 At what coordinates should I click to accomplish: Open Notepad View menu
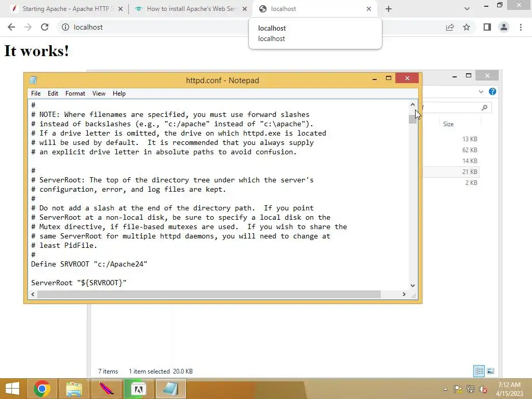(99, 94)
